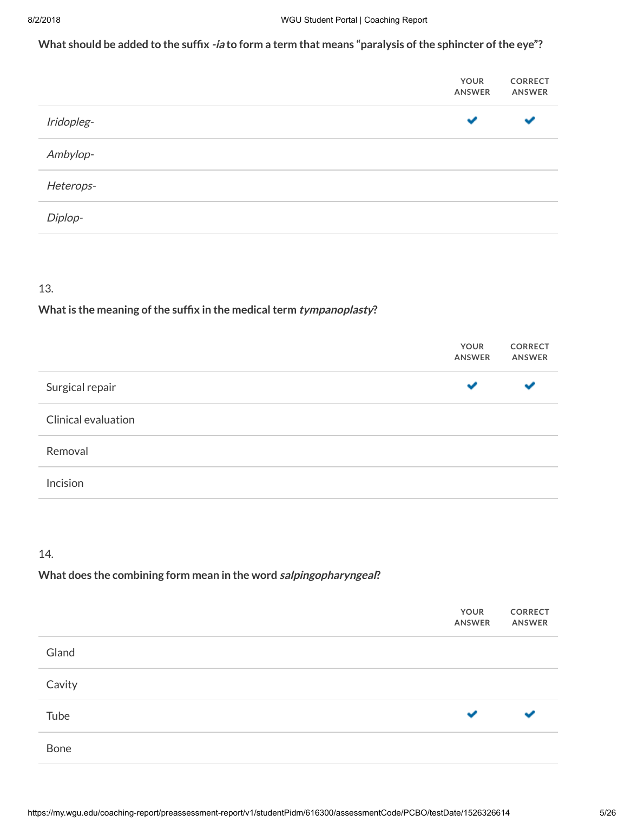This screenshot has height=834, width=644.
Task: Click the Correct Answer checkmark for Iridopleg-
Action: [530, 120]
